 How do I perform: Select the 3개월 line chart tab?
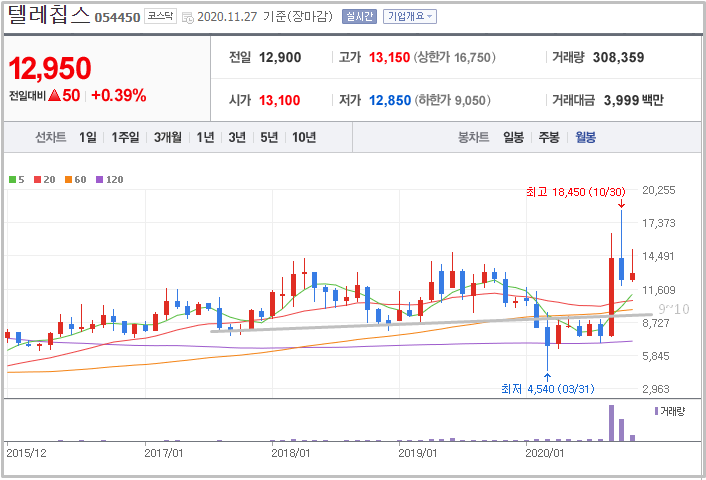tap(167, 137)
